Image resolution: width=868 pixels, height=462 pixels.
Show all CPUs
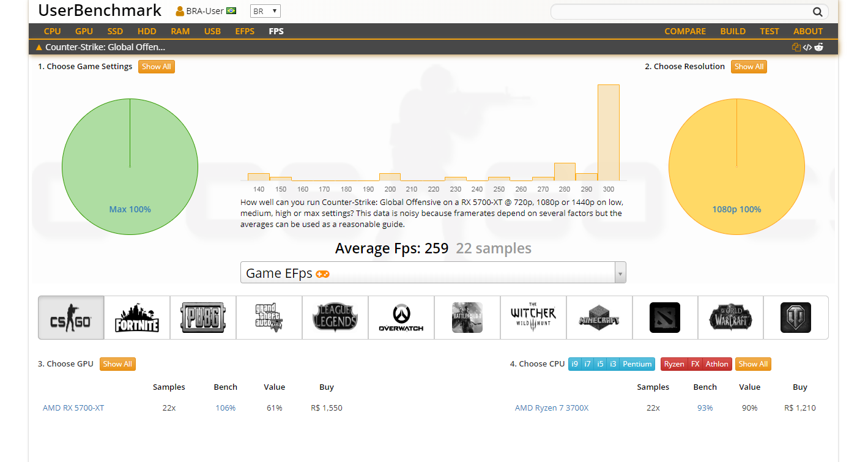[x=753, y=364]
